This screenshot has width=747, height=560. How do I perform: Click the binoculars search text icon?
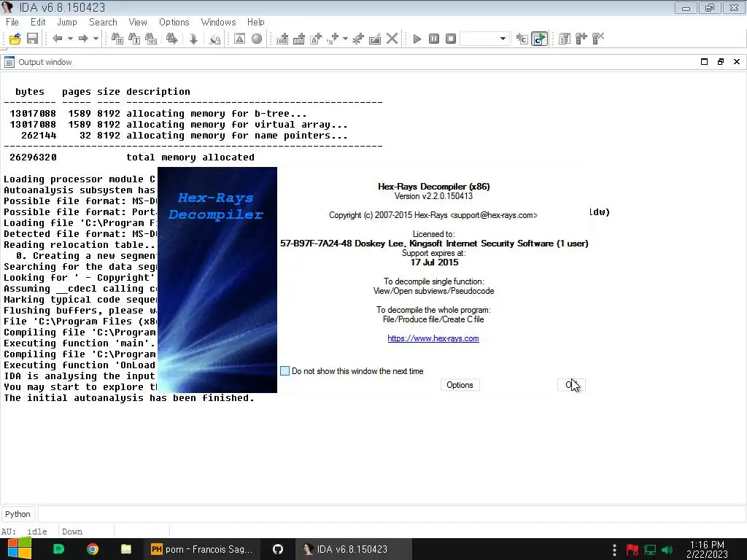coord(134,39)
